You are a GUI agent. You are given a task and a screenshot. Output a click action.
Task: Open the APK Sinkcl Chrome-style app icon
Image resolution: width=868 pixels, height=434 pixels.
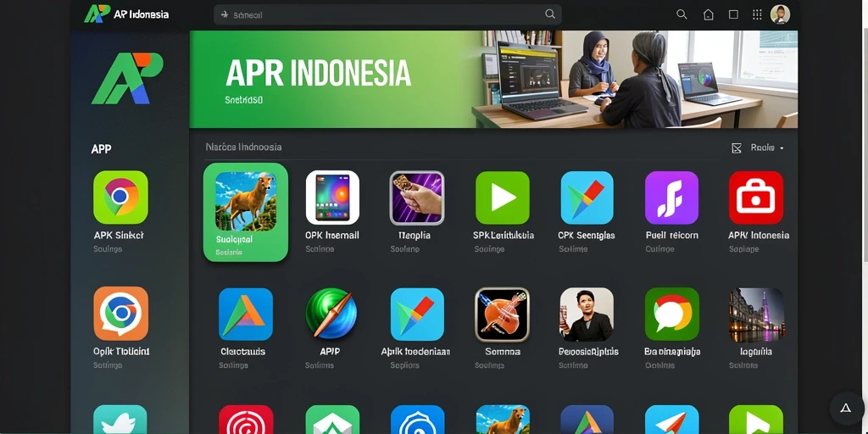click(x=120, y=197)
